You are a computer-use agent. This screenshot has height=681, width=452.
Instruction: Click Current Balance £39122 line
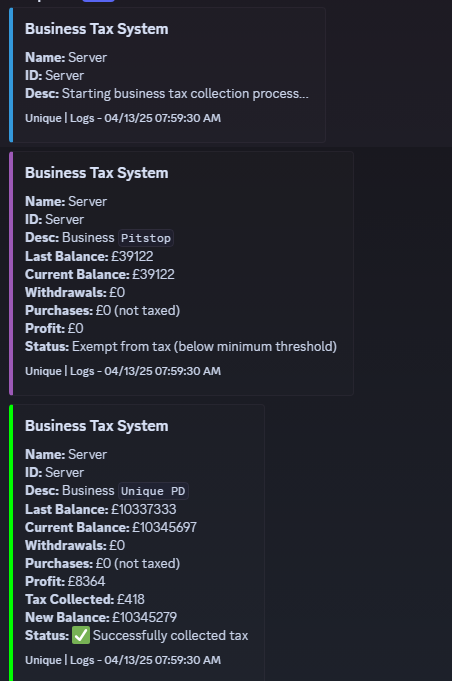100,274
